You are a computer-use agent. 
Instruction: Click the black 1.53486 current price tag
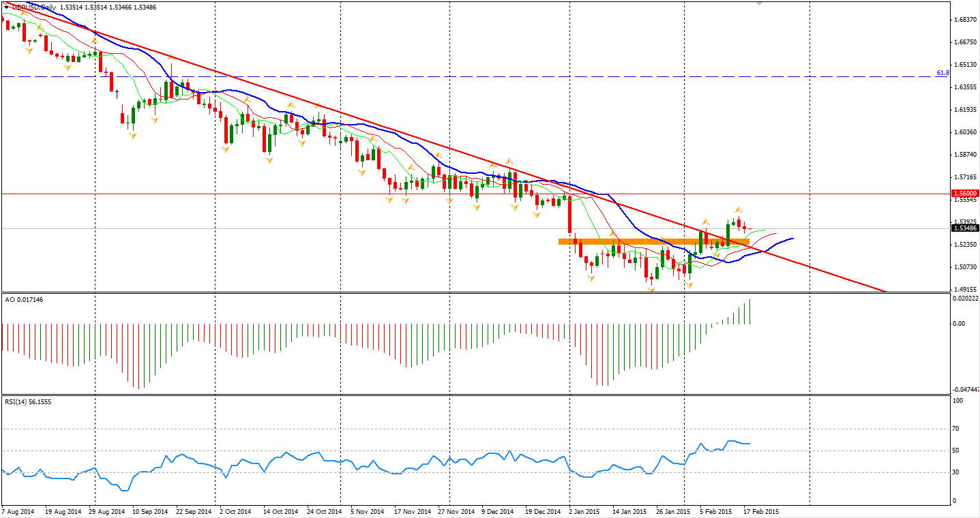click(x=964, y=228)
